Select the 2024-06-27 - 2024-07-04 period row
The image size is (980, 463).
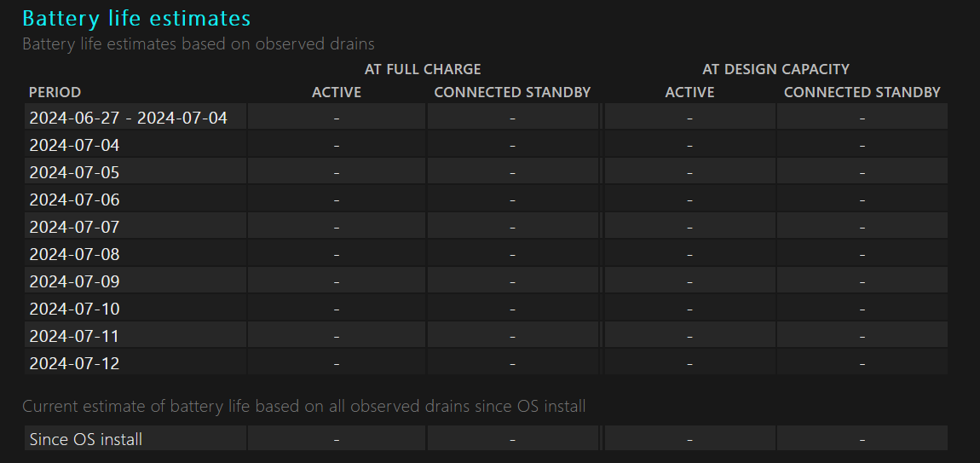click(x=129, y=118)
